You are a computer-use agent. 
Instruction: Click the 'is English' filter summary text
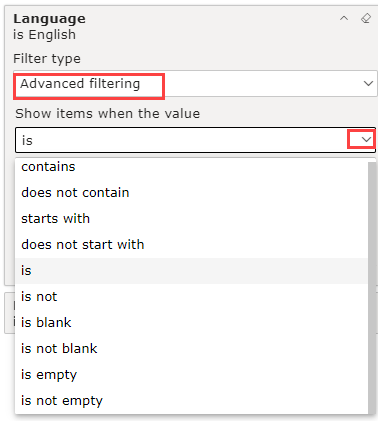pos(44,35)
